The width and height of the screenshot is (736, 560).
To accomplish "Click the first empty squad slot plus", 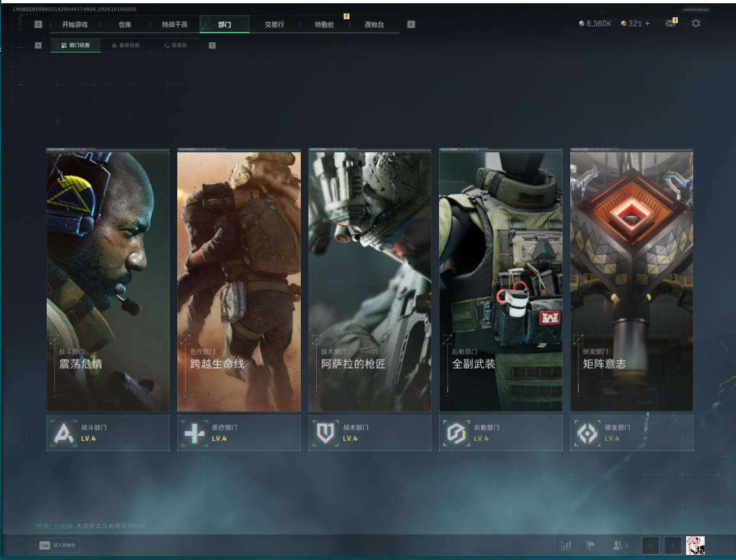I will click(651, 545).
